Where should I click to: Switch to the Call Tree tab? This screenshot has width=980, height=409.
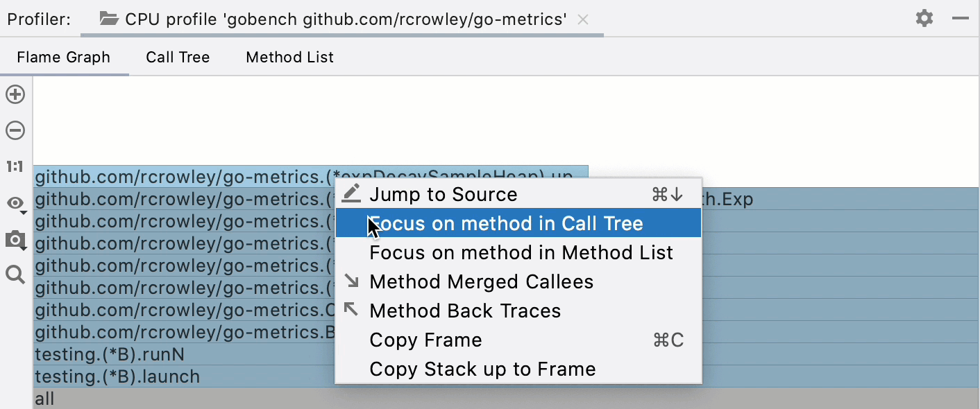coord(177,57)
